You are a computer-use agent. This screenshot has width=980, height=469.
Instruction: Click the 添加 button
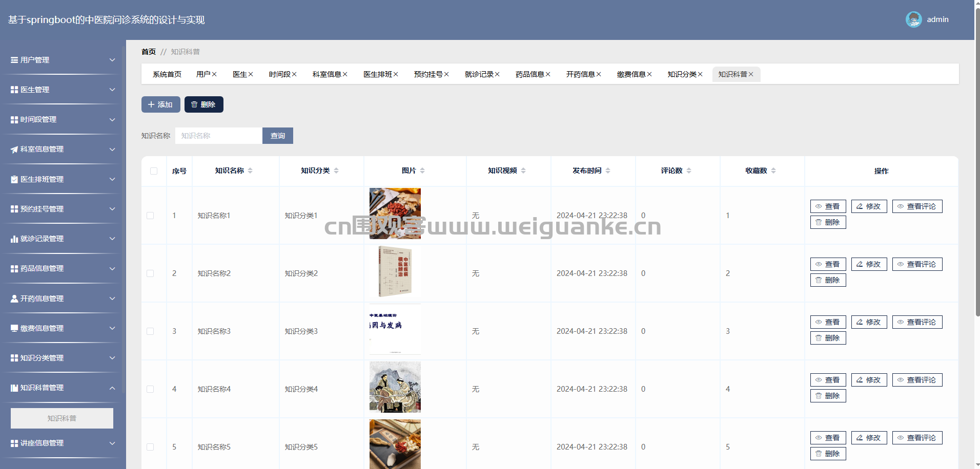(160, 104)
